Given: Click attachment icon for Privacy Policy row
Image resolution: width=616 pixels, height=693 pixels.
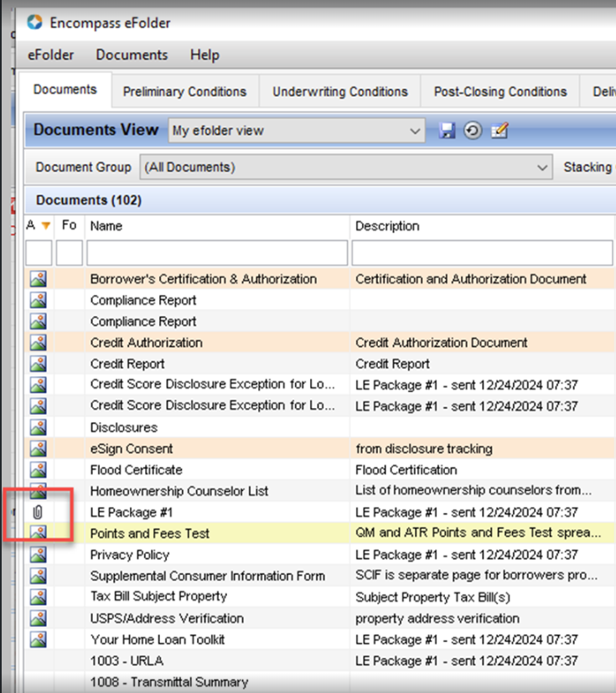Looking at the screenshot, I should click(x=39, y=555).
